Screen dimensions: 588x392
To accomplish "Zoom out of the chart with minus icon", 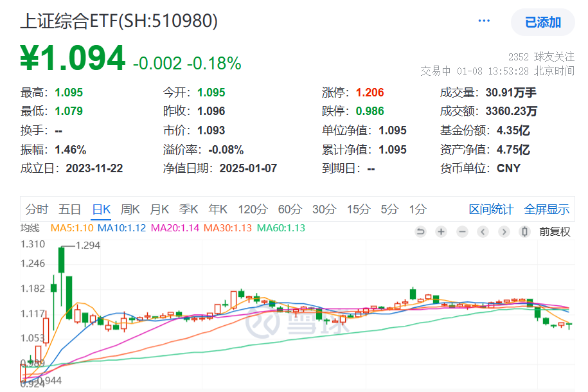I will (462, 231).
